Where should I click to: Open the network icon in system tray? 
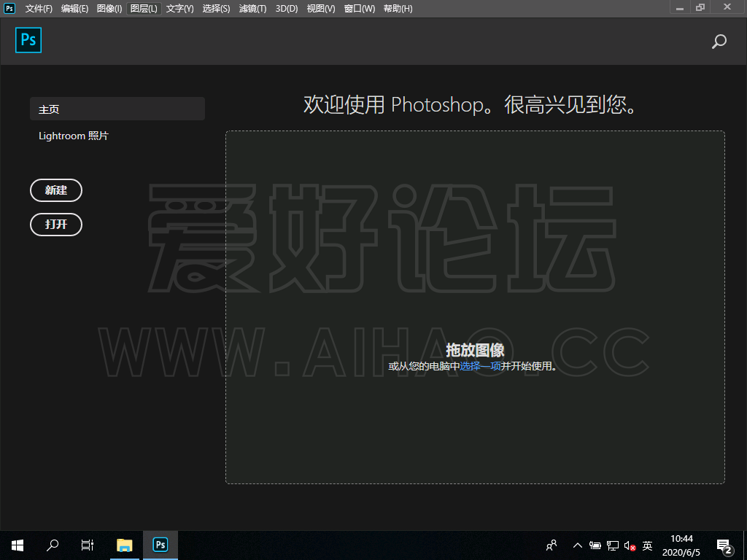click(613, 545)
